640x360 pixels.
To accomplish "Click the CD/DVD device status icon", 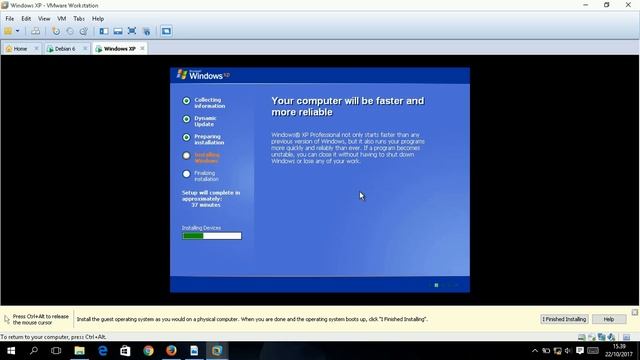I will 591,337.
